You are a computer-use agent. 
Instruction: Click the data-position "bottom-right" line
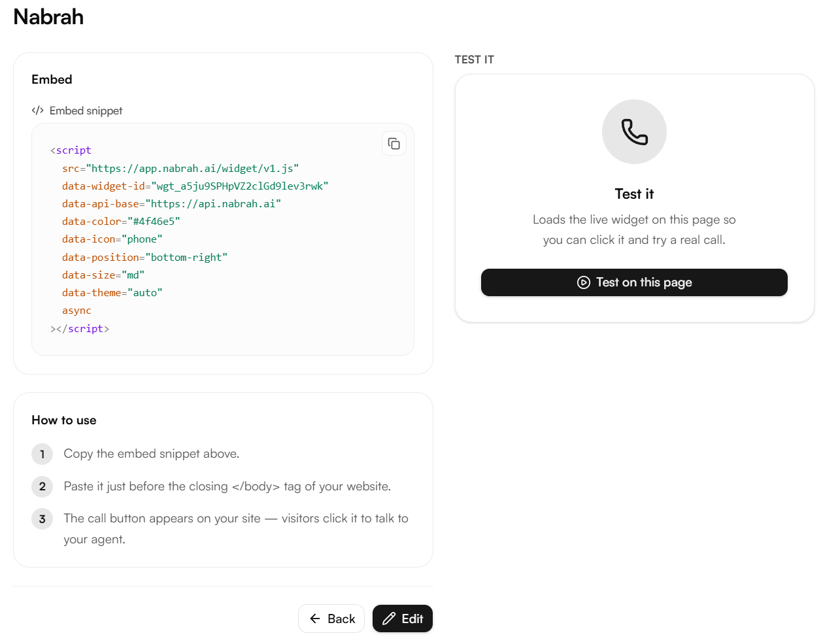pos(145,257)
